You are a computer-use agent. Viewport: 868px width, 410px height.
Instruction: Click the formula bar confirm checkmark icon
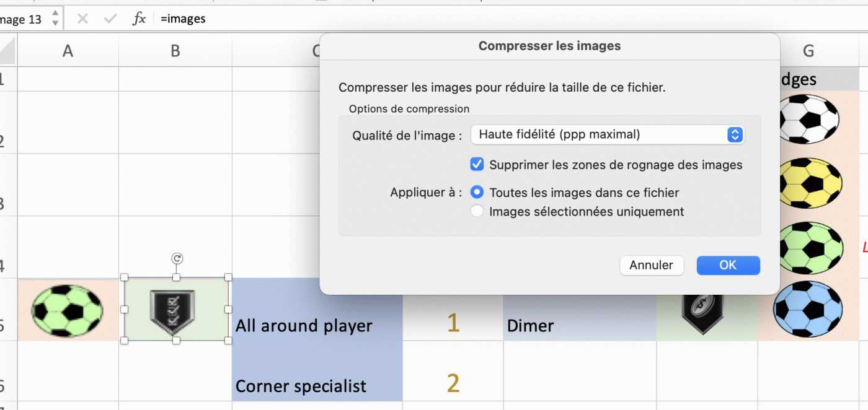click(x=111, y=19)
